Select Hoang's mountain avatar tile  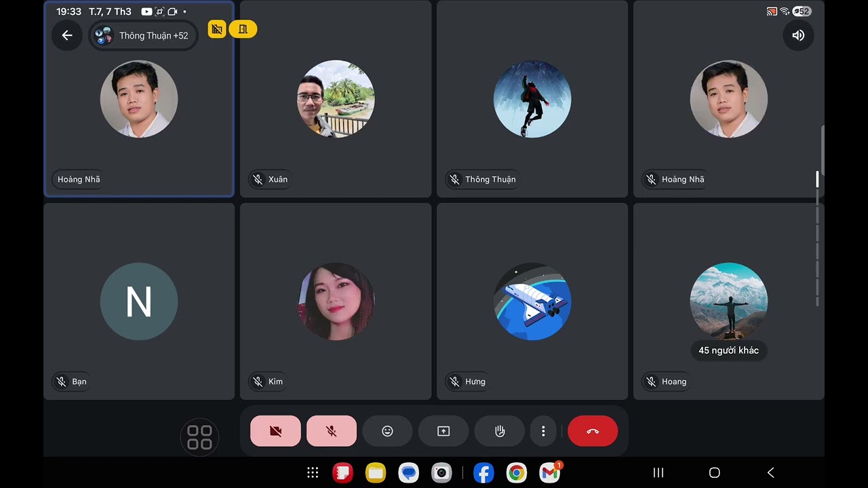click(x=729, y=301)
